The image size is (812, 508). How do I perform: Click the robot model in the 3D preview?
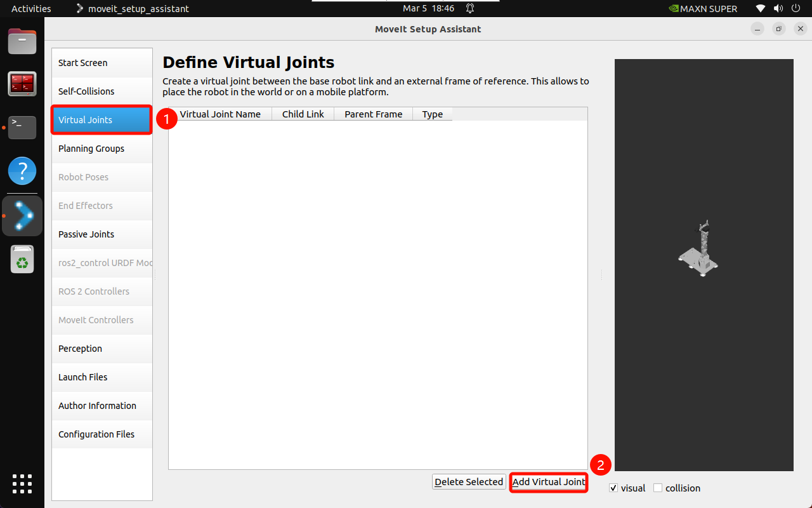click(698, 249)
